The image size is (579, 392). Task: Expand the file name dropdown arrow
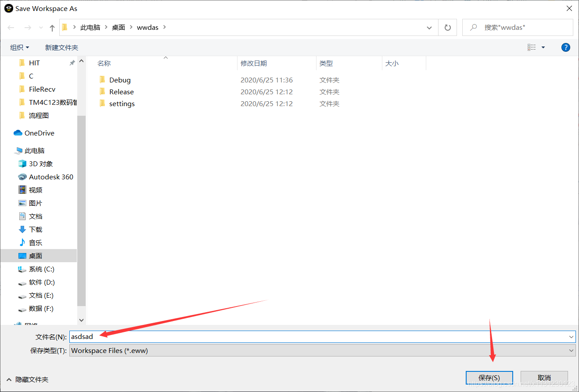[571, 337]
